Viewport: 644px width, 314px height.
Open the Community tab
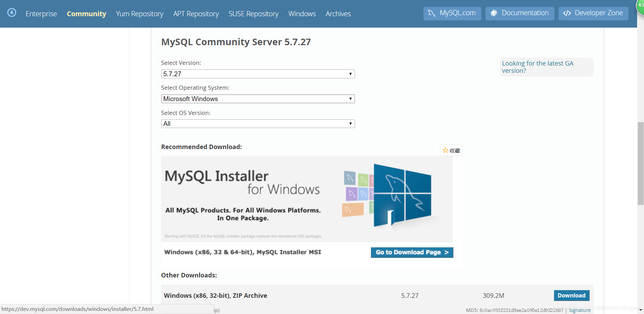86,14
